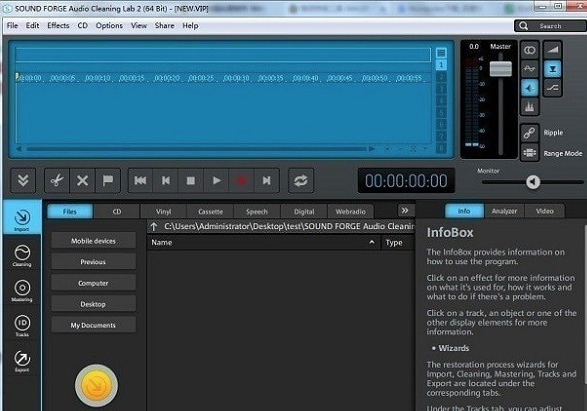Toggle sort order arrow in Name column
Screen dimensions: 587x411
pyautogui.click(x=372, y=242)
